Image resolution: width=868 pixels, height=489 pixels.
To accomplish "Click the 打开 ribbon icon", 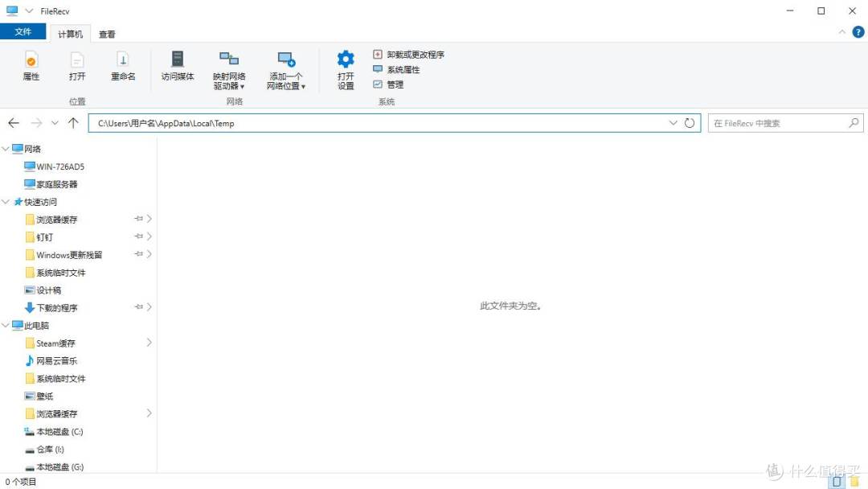I will pyautogui.click(x=77, y=66).
